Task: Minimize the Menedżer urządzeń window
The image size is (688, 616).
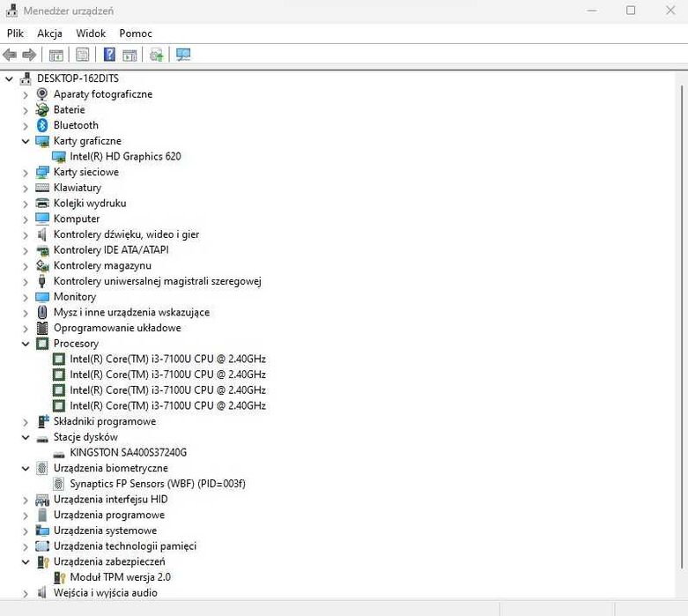Action: (592, 10)
